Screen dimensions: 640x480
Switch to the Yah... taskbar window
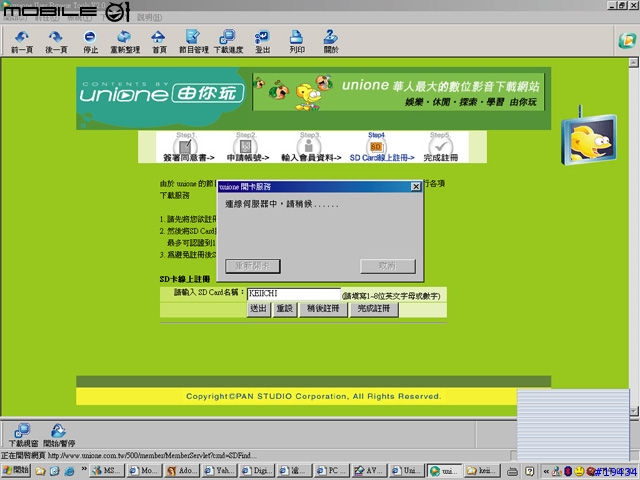pos(220,471)
